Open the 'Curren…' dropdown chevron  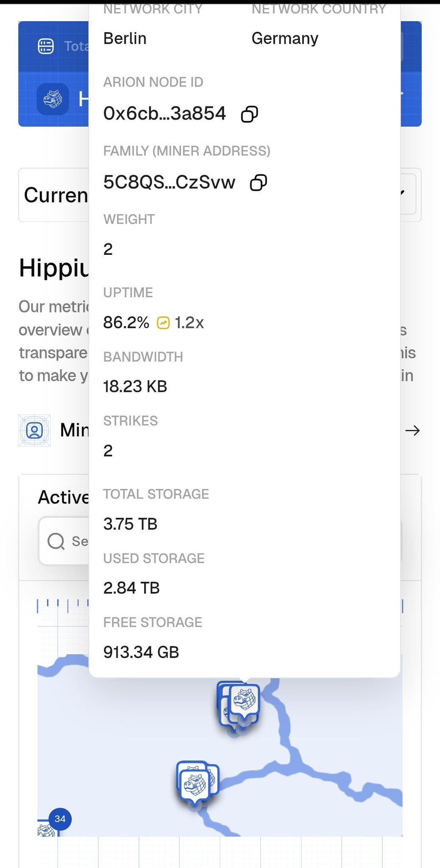tap(402, 193)
